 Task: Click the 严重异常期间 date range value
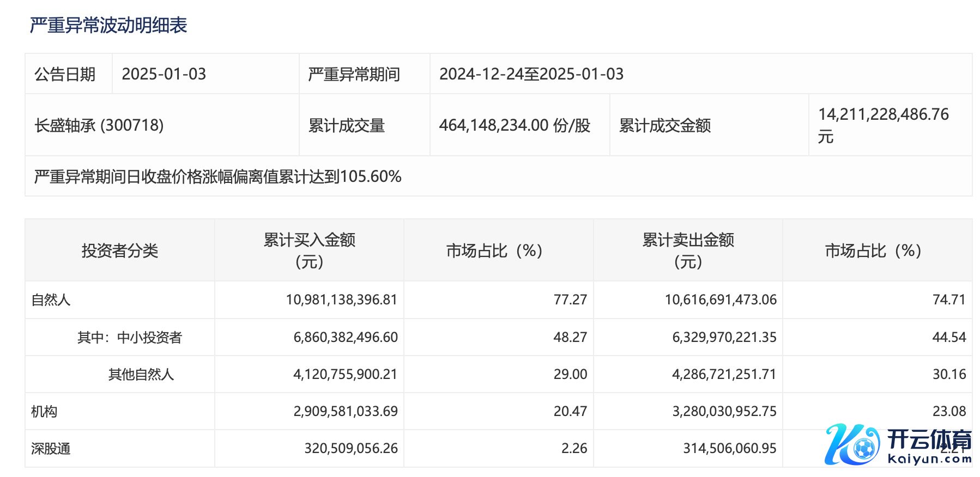[531, 74]
